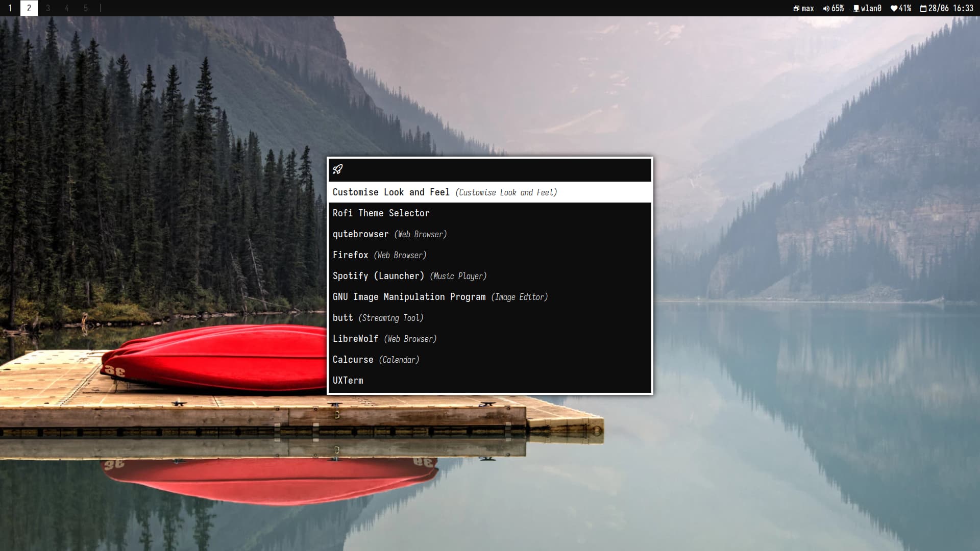This screenshot has width=980, height=551.
Task: Focus the rofi search input field
Action: pyautogui.click(x=495, y=169)
